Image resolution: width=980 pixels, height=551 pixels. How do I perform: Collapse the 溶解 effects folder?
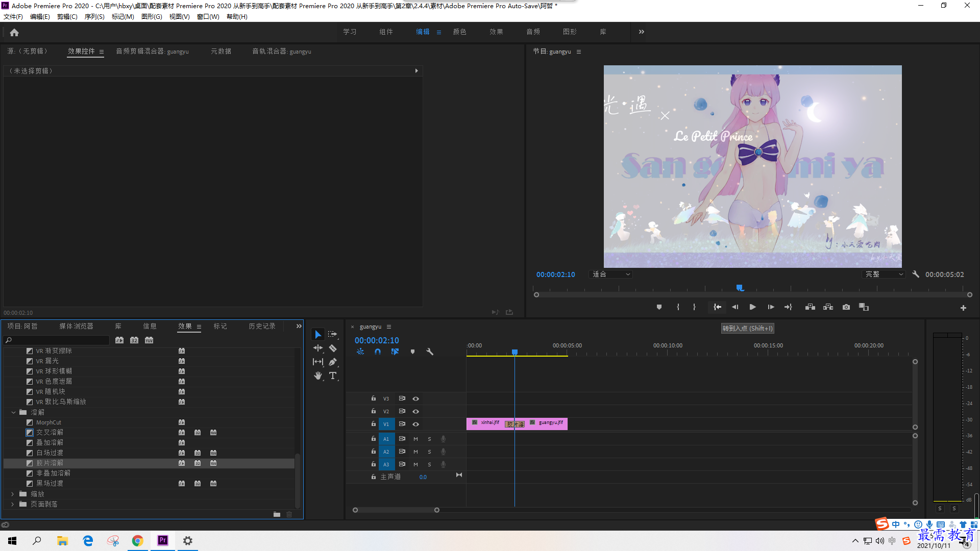[13, 412]
